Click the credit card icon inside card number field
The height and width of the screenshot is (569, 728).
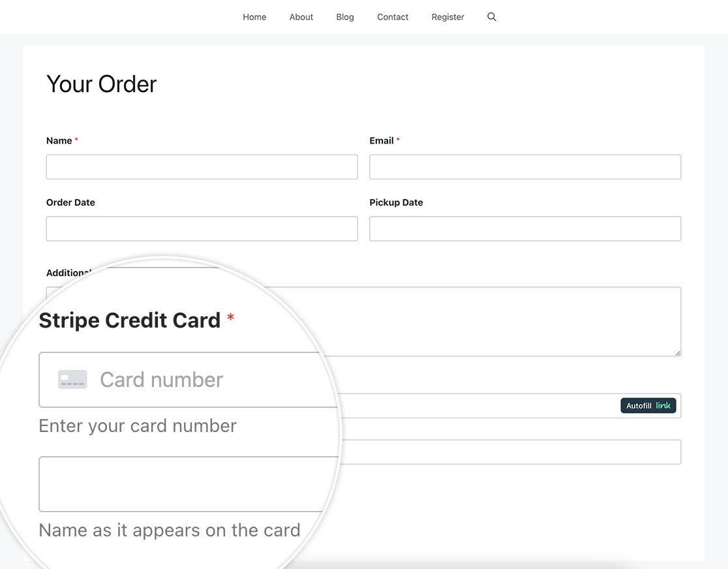[72, 379]
